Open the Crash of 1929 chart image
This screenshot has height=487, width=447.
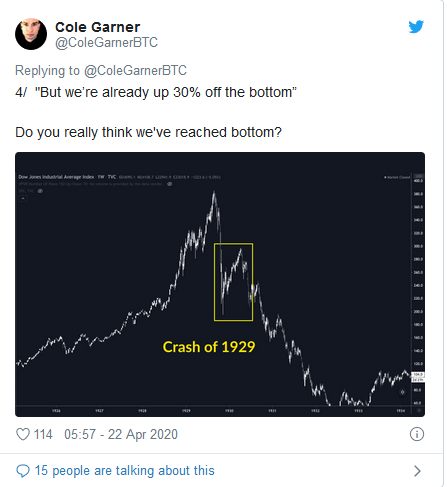click(220, 284)
